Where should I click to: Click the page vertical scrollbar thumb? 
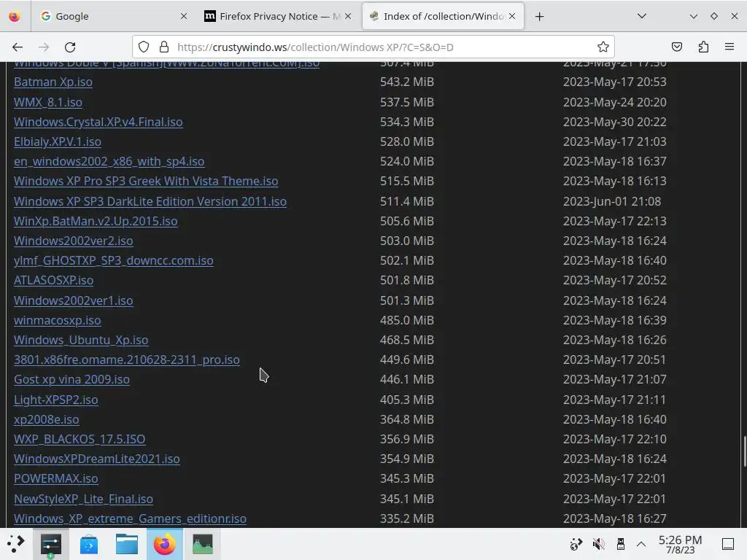(x=744, y=451)
